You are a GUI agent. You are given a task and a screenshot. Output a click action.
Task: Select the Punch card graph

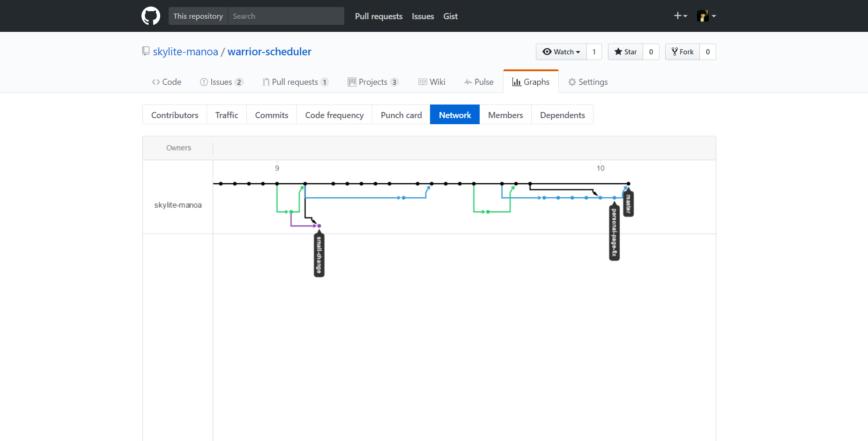(401, 115)
